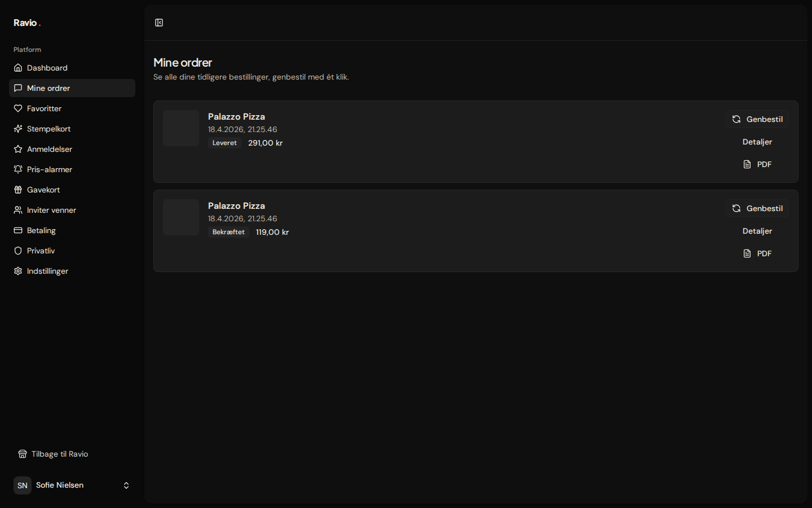Toggle the sidebar collapse icon
812x508 pixels.
tap(159, 23)
